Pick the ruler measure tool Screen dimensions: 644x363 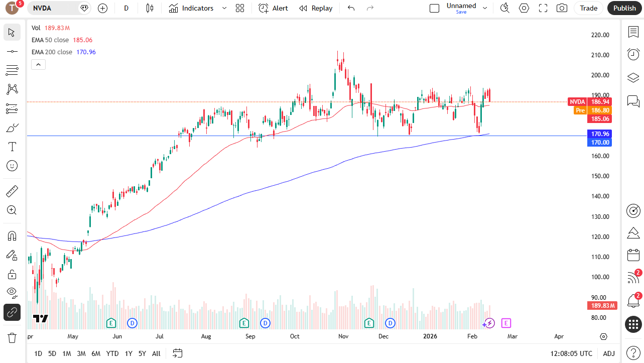(12, 191)
